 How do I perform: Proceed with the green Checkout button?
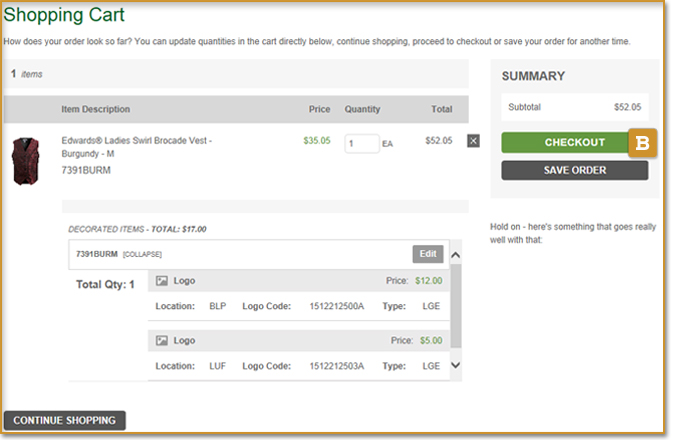point(566,143)
